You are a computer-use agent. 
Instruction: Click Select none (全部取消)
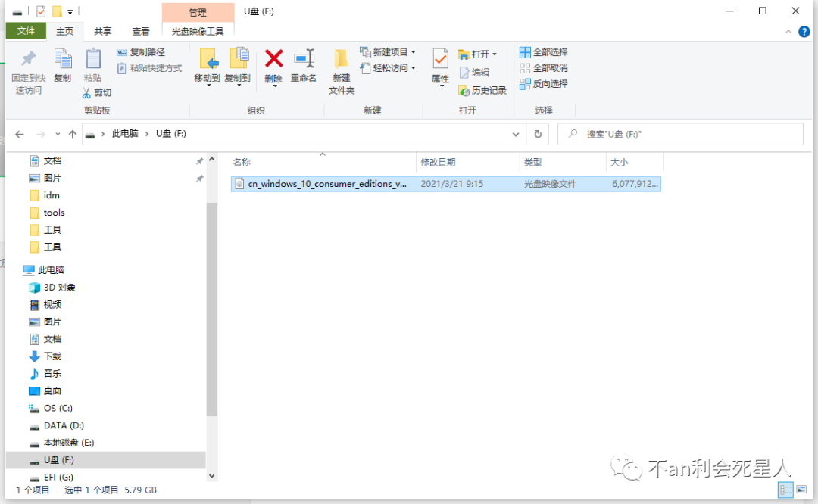[544, 68]
